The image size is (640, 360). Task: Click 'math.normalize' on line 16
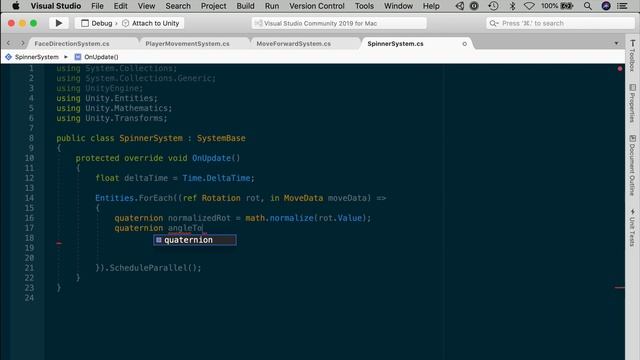tap(279, 218)
